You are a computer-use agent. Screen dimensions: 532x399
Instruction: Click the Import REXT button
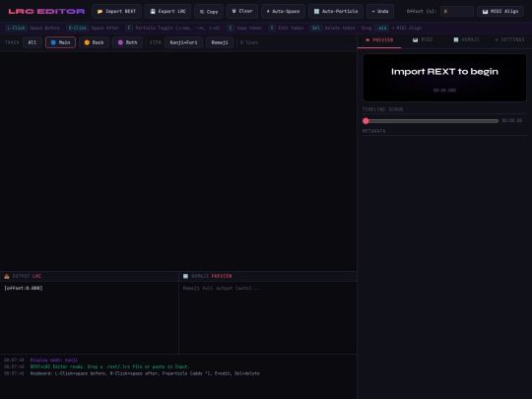[116, 11]
